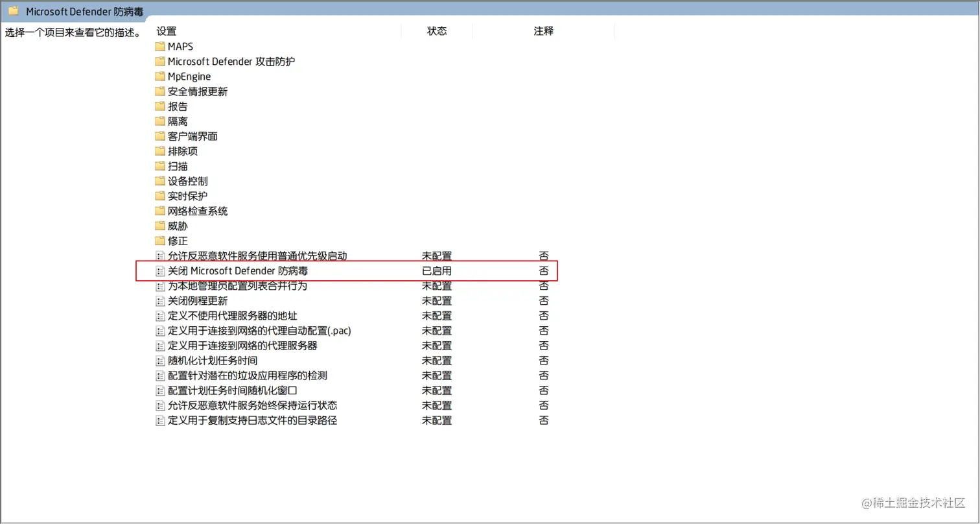Click 未配置 status for 随机化计划任务时间

[x=437, y=361]
